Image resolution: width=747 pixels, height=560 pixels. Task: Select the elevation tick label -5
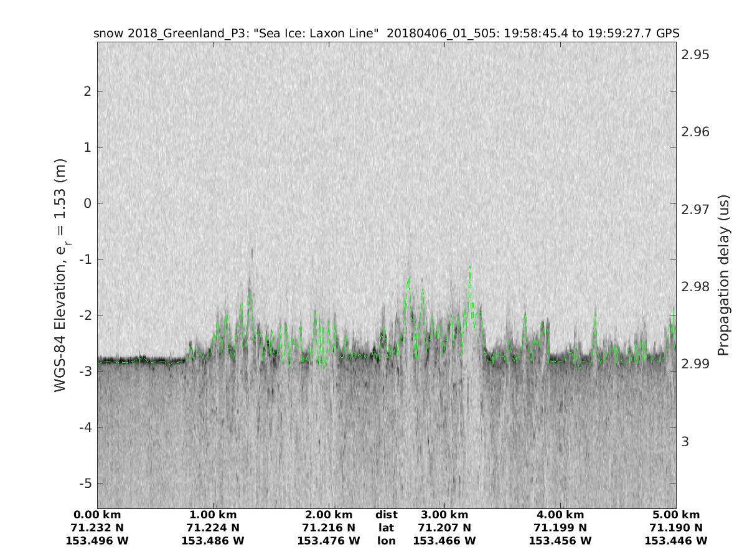83,483
